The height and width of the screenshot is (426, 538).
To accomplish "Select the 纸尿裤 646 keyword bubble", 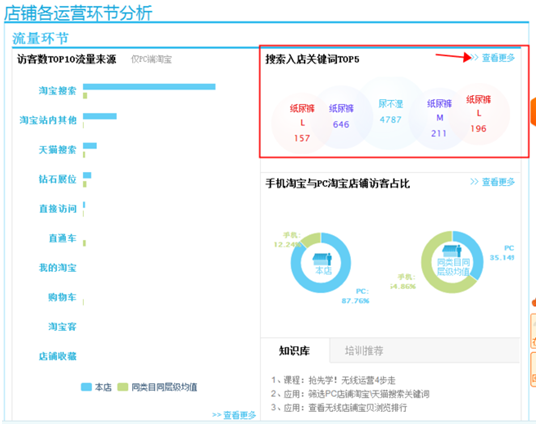I will (x=341, y=117).
